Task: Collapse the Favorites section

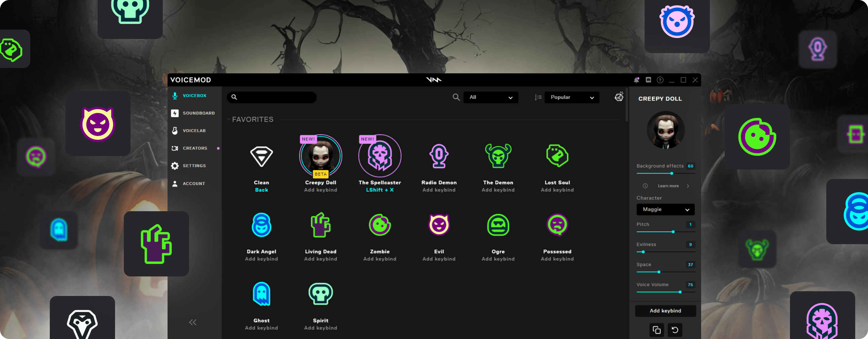Action: pos(229,119)
